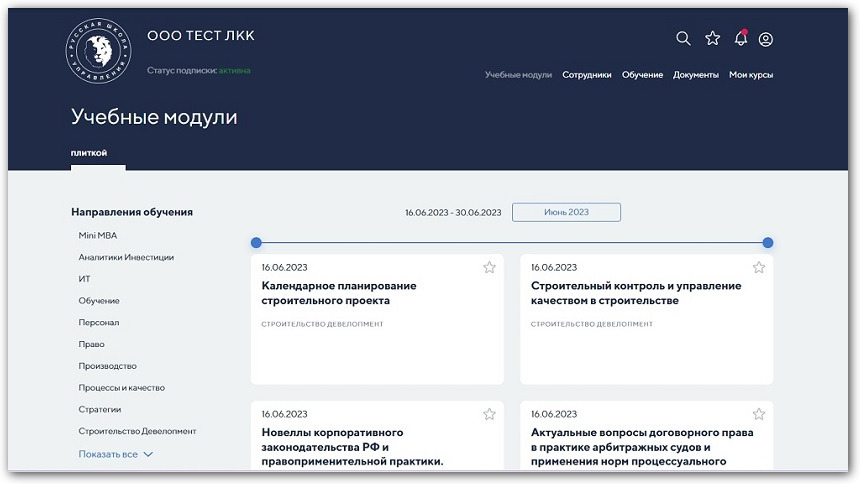Star the Актуальные вопросы договорного права card
Image resolution: width=860 pixels, height=484 pixels.
tap(759, 414)
